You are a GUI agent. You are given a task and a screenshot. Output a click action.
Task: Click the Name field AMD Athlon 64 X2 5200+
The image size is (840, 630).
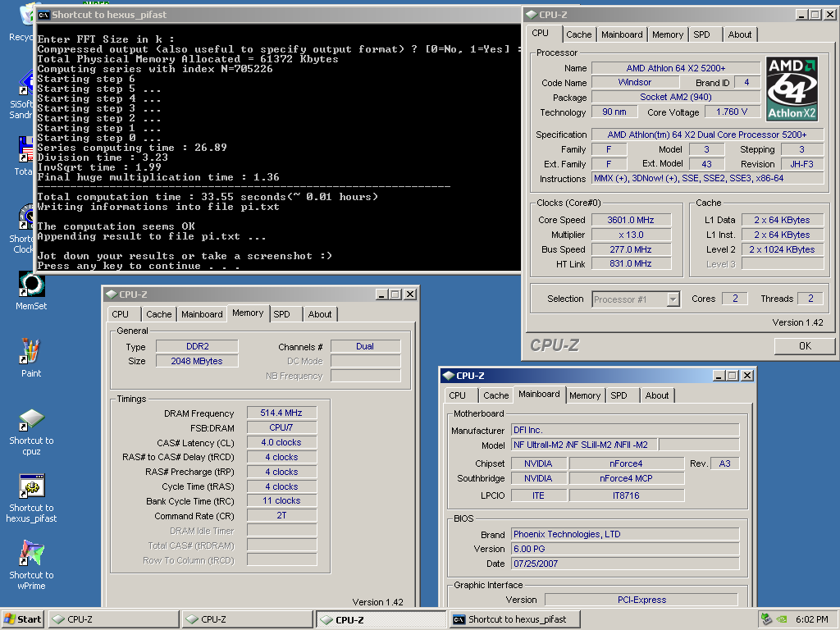(x=676, y=68)
